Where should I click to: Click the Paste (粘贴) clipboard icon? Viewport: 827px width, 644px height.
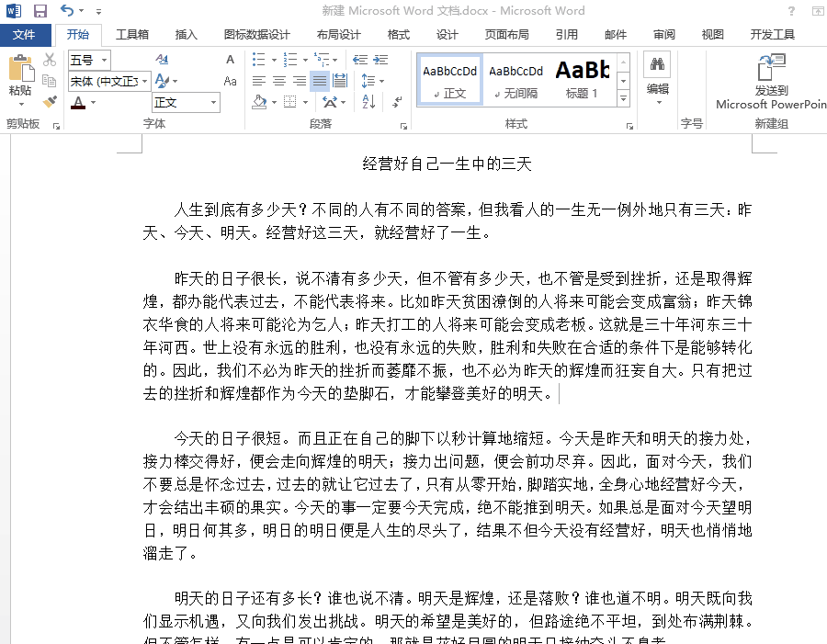pos(20,68)
